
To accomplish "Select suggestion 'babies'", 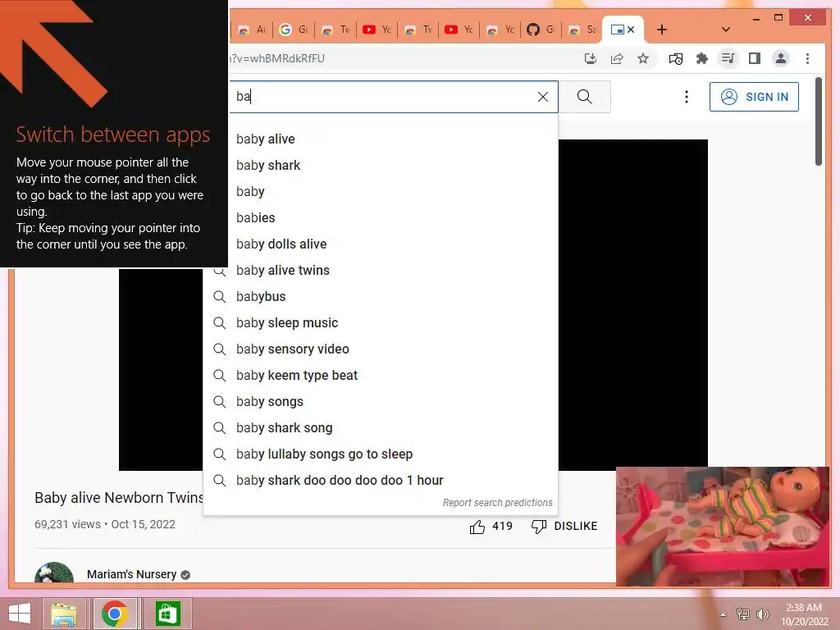I will (x=381, y=217).
